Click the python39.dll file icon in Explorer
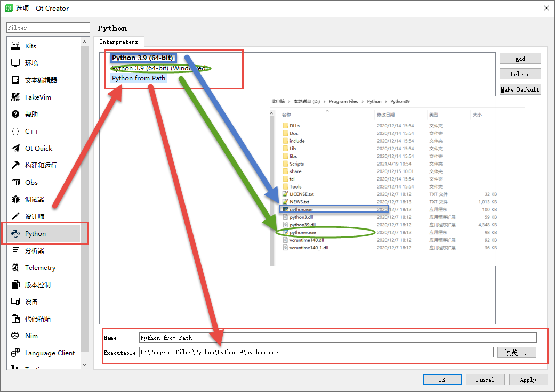Image resolution: width=555 pixels, height=392 pixels. pos(285,225)
